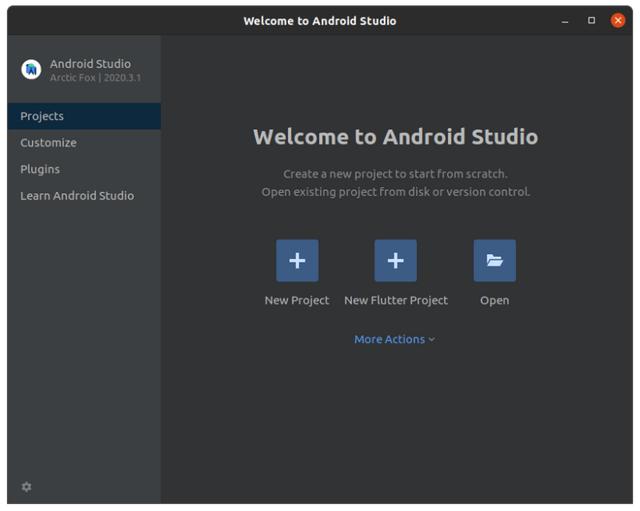Screen dimensions: 640x511
Task: Click the Open folder icon
Action: pos(494,260)
